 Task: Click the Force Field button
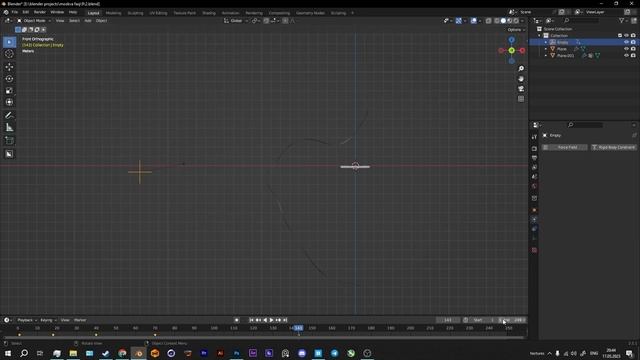tap(565, 147)
